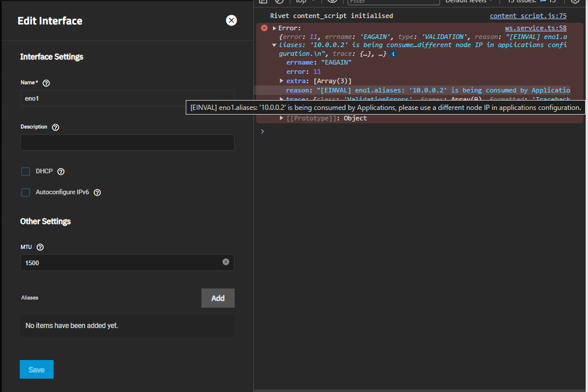Select the errname: "EAGAIN" property

319,63
